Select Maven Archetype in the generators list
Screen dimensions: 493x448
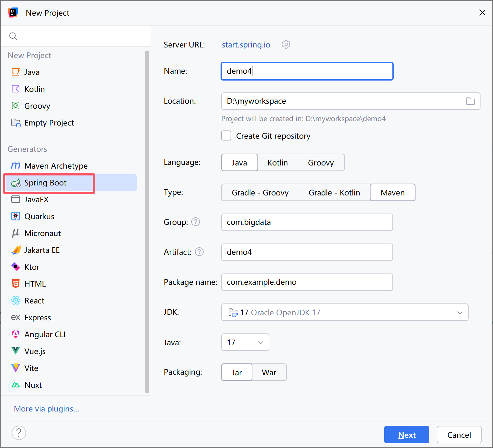(56, 166)
